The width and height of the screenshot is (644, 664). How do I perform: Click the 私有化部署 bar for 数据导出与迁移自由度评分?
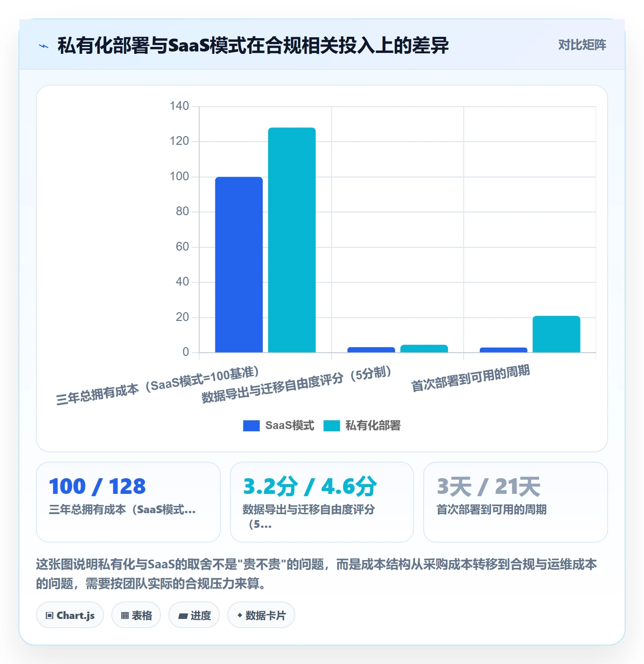coord(424,349)
